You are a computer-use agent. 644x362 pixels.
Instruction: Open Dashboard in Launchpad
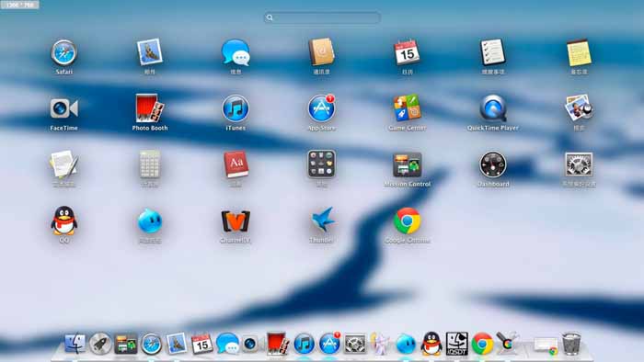493,164
